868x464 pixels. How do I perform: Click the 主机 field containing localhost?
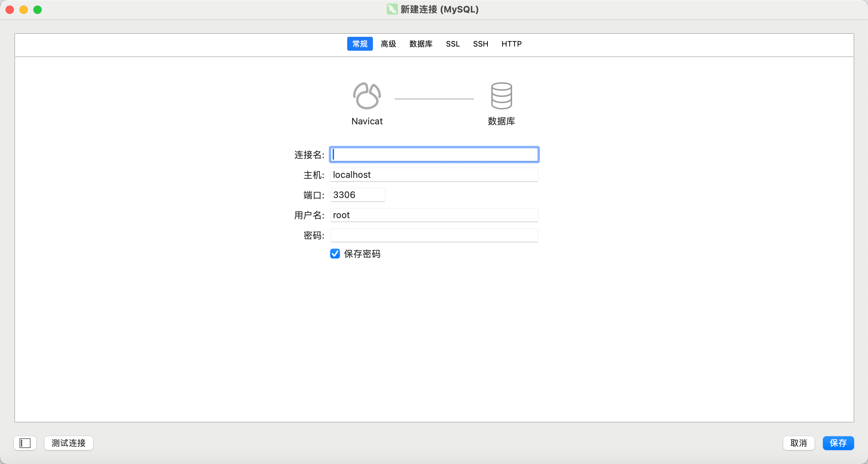click(434, 175)
